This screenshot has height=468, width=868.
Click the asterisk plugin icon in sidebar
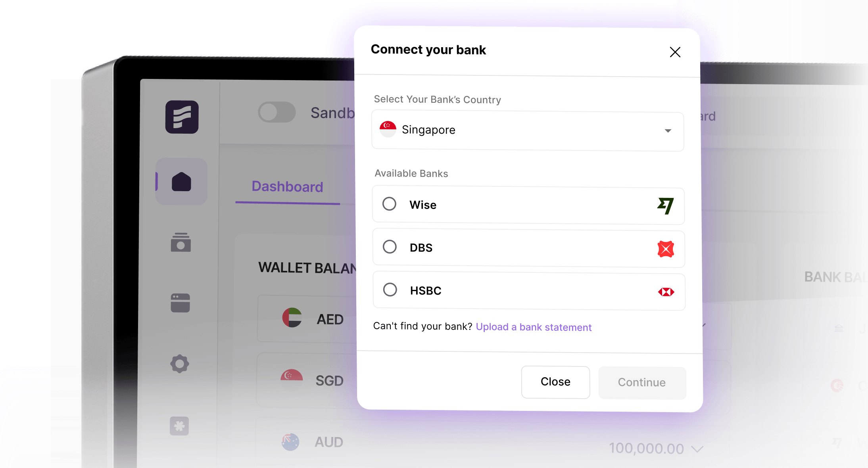[x=179, y=426]
